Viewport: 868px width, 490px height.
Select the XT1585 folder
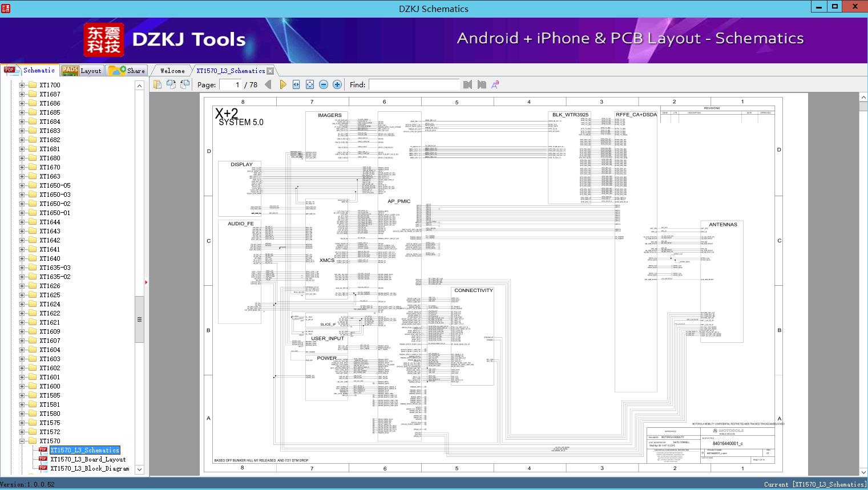50,395
